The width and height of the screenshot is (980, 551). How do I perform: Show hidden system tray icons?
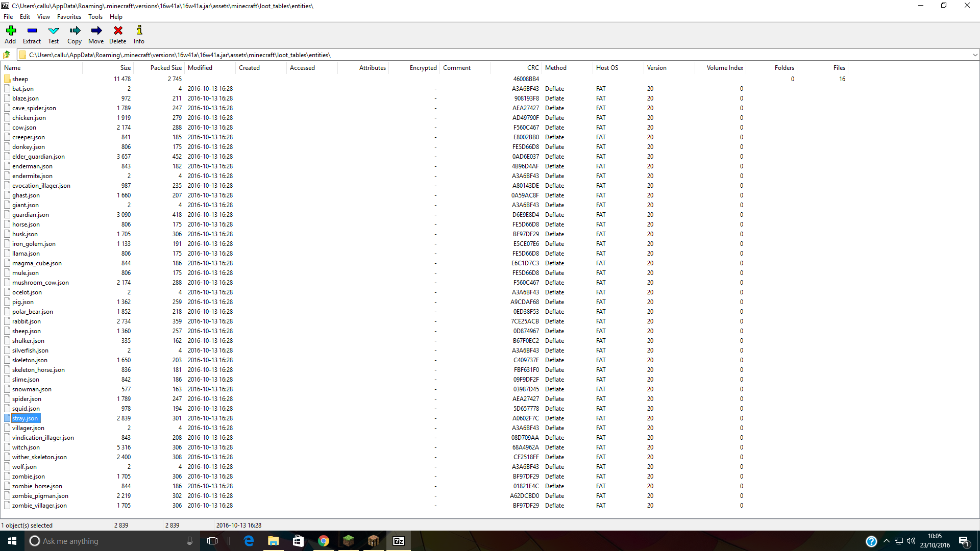[x=886, y=541]
